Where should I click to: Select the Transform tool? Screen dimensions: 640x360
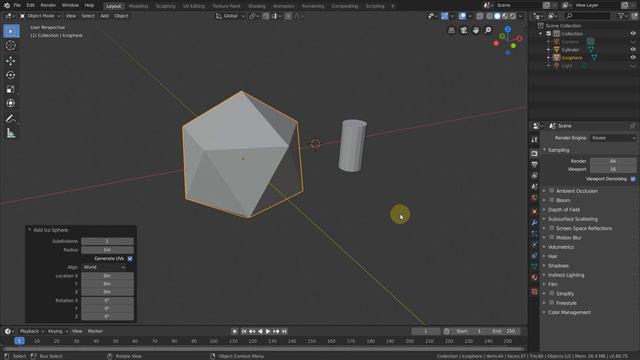(x=11, y=103)
